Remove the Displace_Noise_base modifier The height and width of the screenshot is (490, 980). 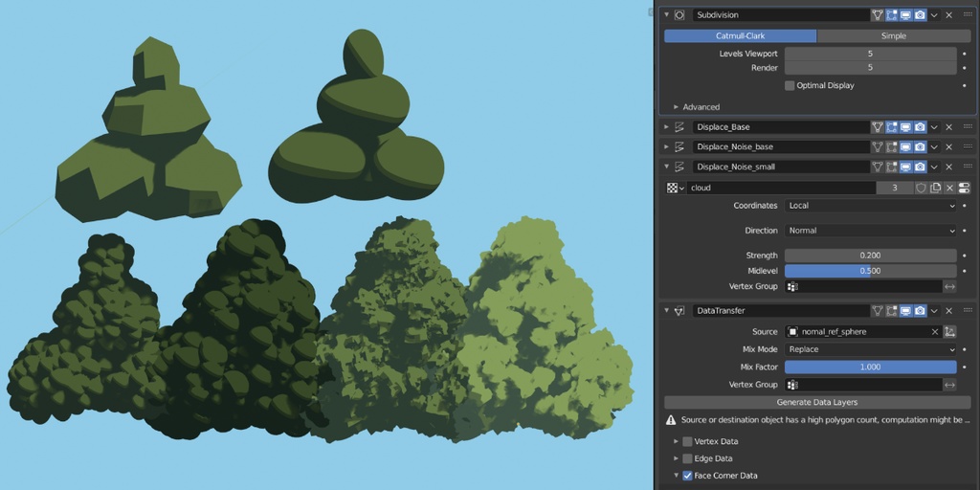point(948,146)
